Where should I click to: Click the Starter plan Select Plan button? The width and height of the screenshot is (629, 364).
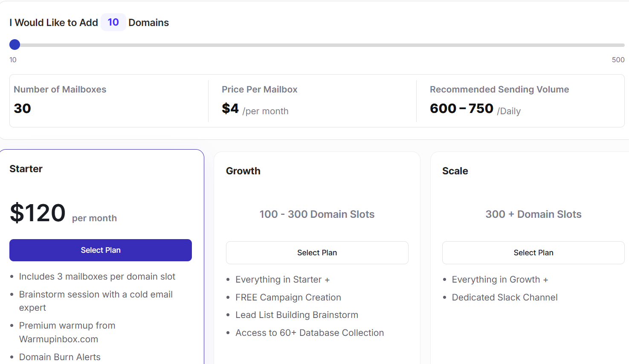[101, 250]
